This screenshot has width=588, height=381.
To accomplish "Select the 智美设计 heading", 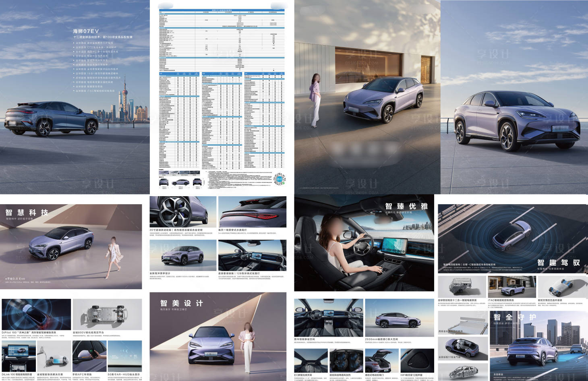I will [182, 303].
